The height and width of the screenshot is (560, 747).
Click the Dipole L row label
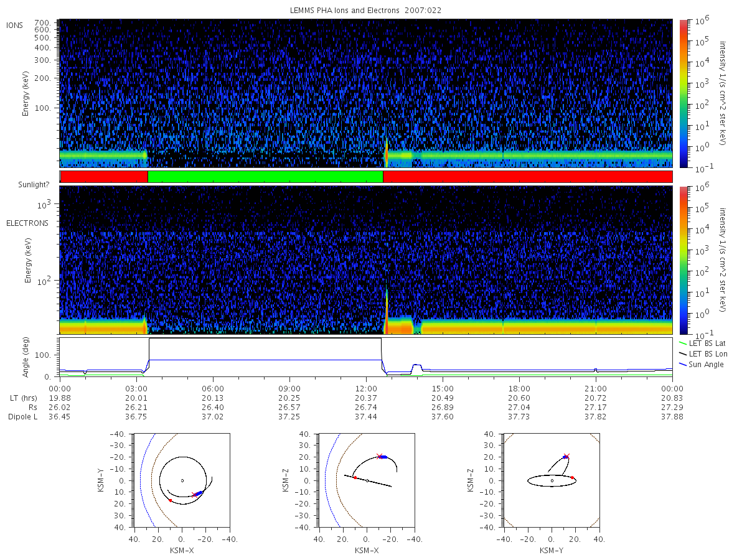[22, 417]
